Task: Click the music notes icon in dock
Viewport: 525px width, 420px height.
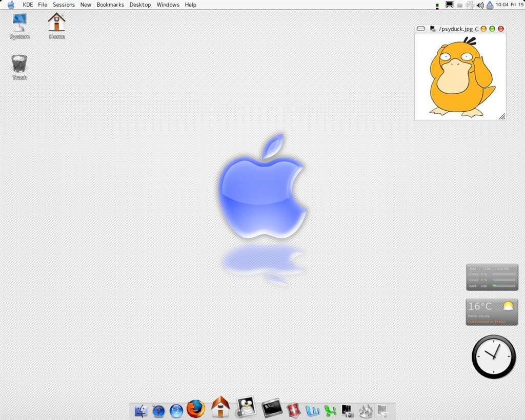Action: click(366, 411)
